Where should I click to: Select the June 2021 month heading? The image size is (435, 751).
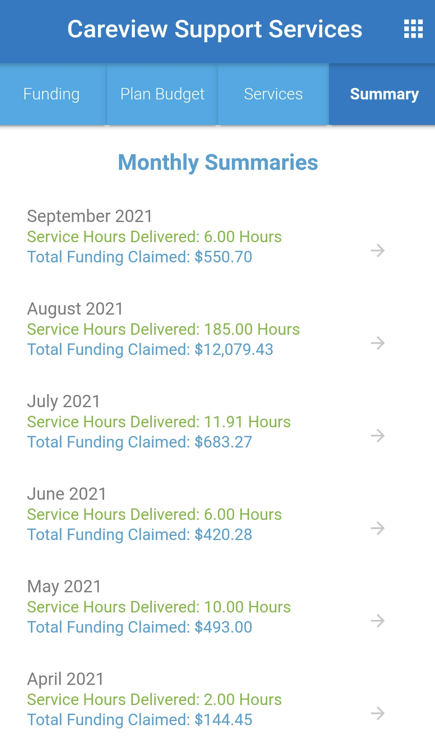click(x=67, y=494)
